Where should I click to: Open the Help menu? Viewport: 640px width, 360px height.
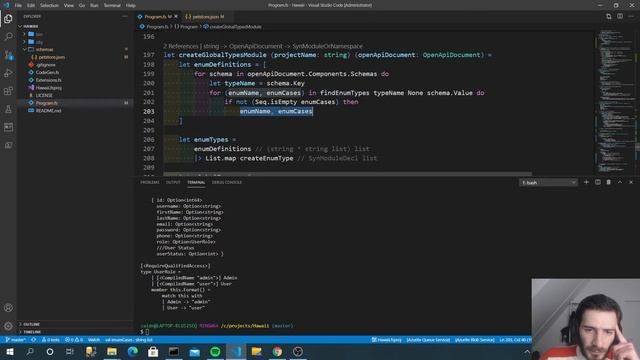point(131,5)
